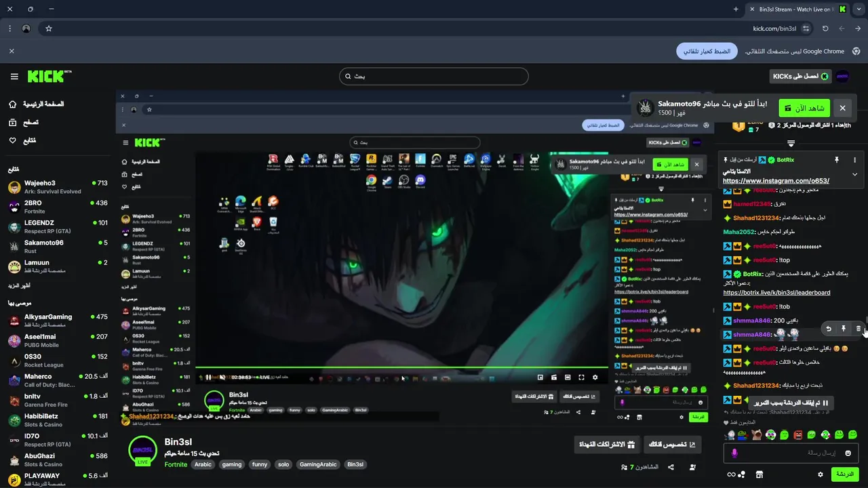Click the chat scrollbar thumb
868x488 pixels.
pos(865,321)
